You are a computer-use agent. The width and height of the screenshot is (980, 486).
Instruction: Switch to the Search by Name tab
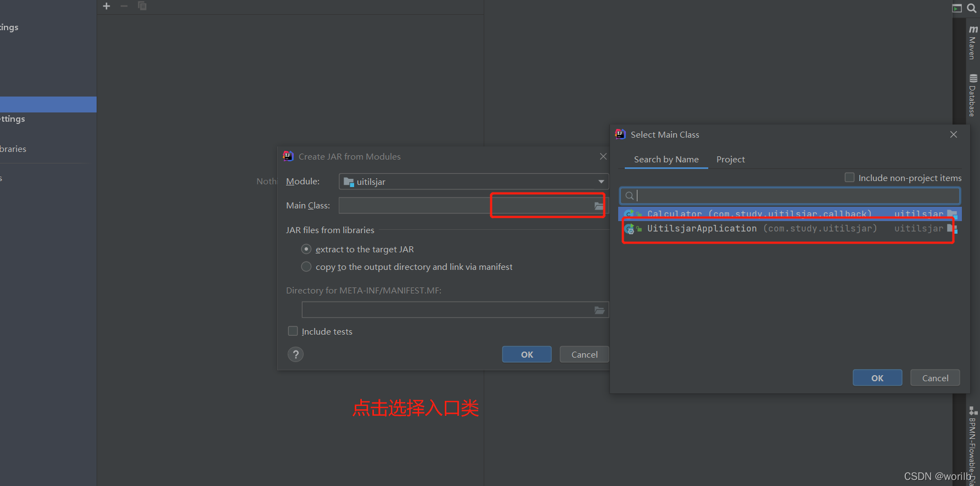tap(666, 159)
